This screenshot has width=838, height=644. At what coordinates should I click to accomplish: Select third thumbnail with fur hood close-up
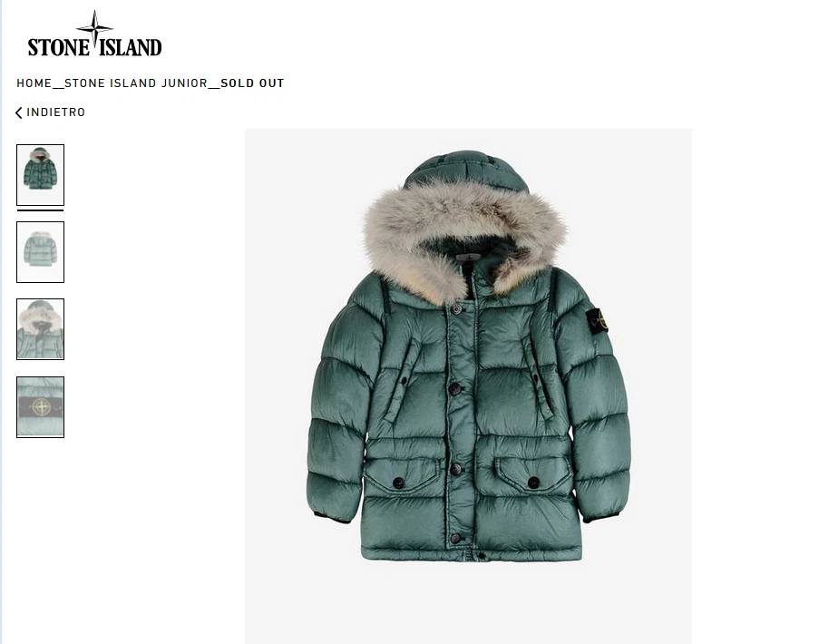point(40,329)
